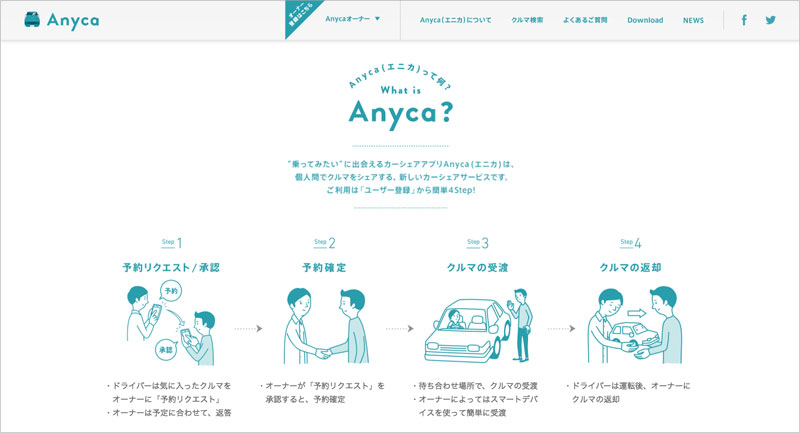Click the text 個人間でクルマをシェアする
800x433 pixels.
[x=345, y=177]
